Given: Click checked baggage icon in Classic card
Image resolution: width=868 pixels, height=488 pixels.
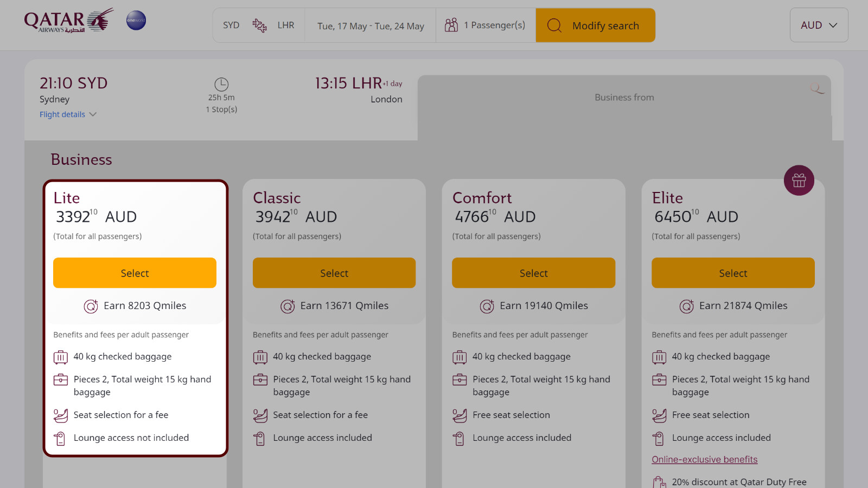Looking at the screenshot, I should tap(260, 357).
